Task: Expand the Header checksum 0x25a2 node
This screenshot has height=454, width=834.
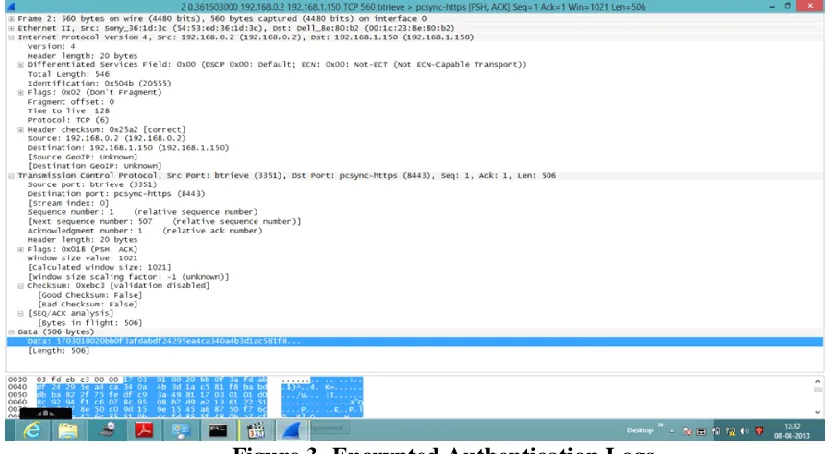Action: [x=21, y=130]
